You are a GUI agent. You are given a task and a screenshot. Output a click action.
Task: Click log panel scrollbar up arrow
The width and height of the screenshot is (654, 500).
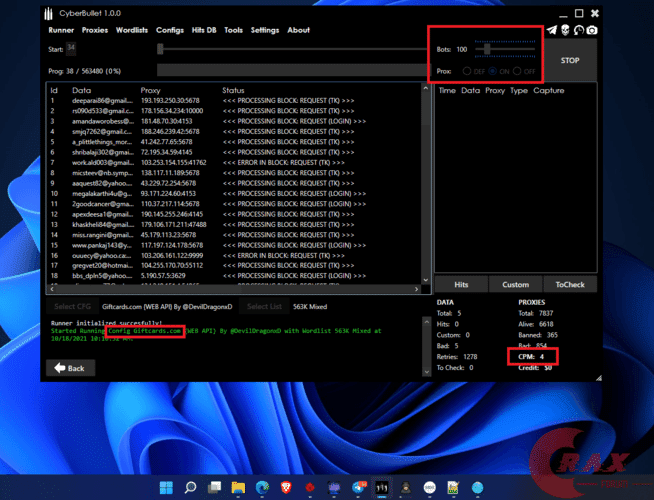[x=426, y=322]
